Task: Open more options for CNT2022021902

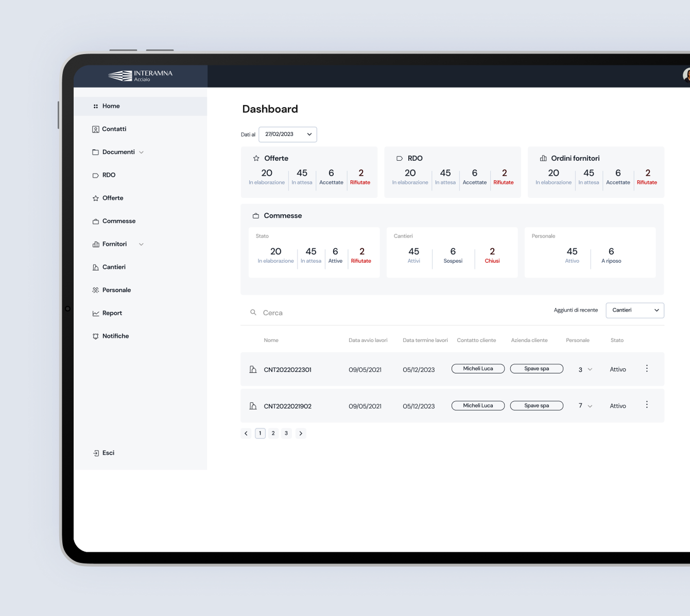Action: coord(647,405)
